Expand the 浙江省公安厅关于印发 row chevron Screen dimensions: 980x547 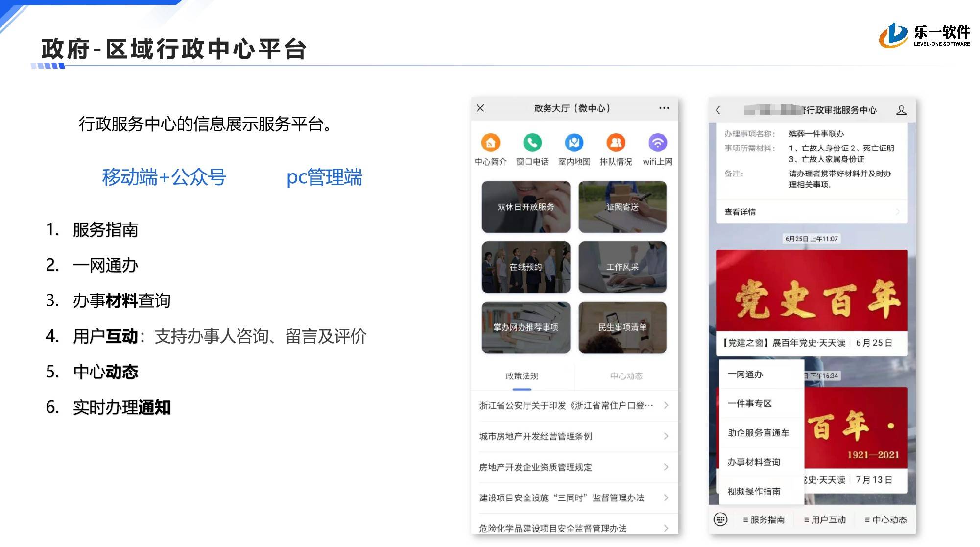point(666,405)
